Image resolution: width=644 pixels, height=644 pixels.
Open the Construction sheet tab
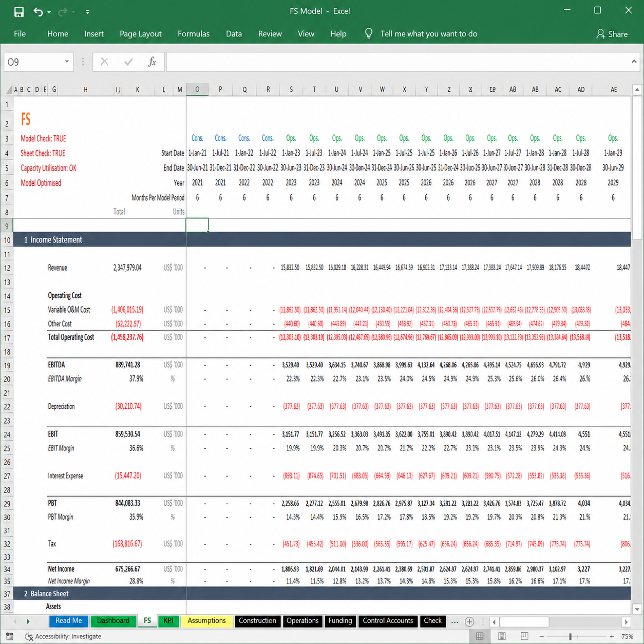[x=257, y=621]
